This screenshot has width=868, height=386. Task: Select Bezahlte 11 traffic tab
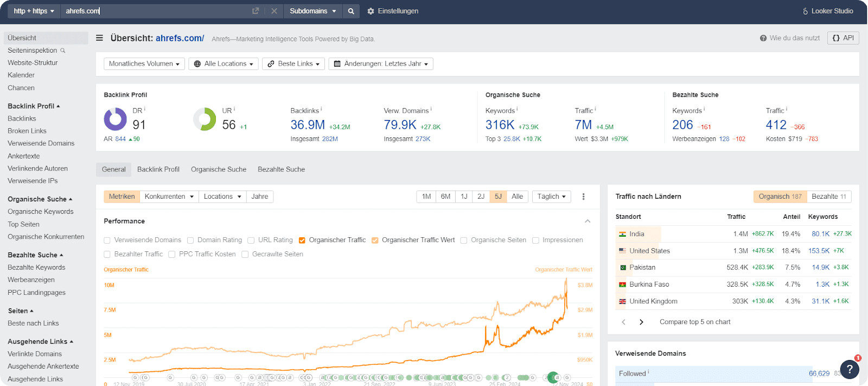coord(829,197)
